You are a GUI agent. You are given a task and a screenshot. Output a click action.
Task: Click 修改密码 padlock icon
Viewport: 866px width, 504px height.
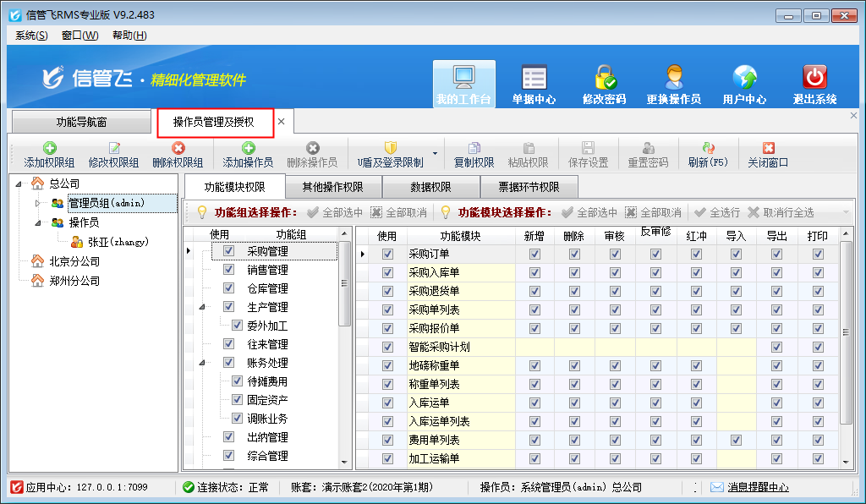point(604,78)
